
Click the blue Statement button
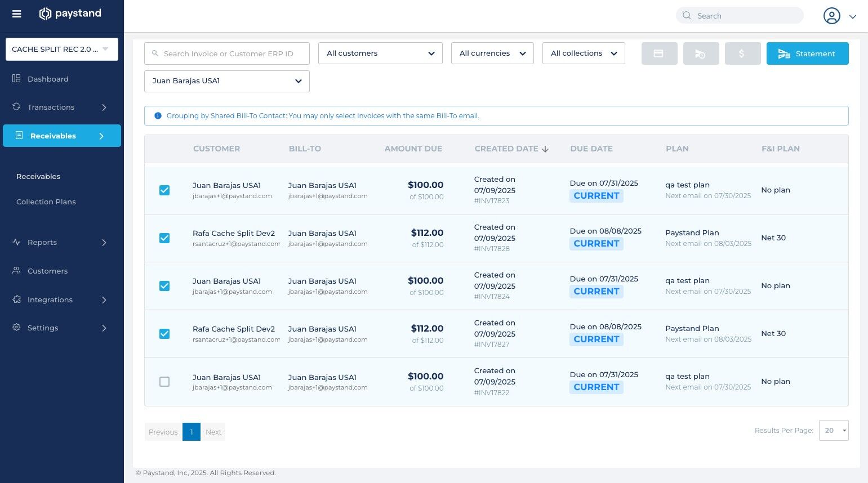[x=807, y=53]
